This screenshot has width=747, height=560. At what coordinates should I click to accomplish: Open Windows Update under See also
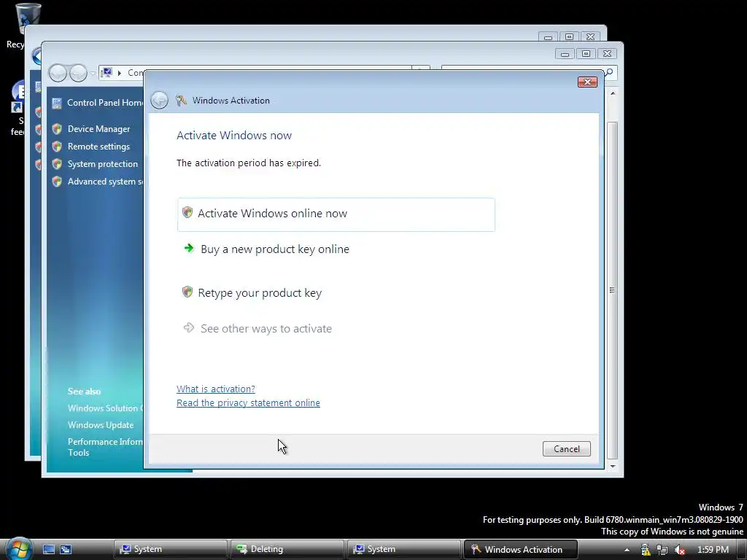[101, 425]
